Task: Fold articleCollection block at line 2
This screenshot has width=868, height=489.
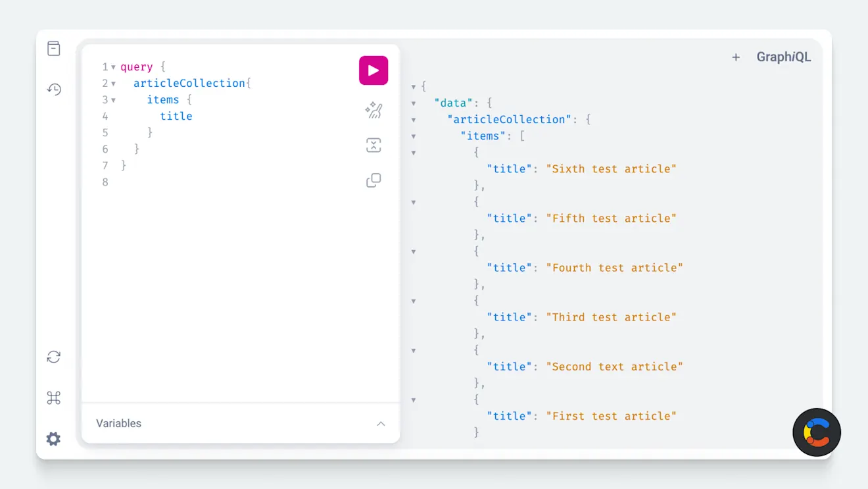Action: pyautogui.click(x=113, y=84)
